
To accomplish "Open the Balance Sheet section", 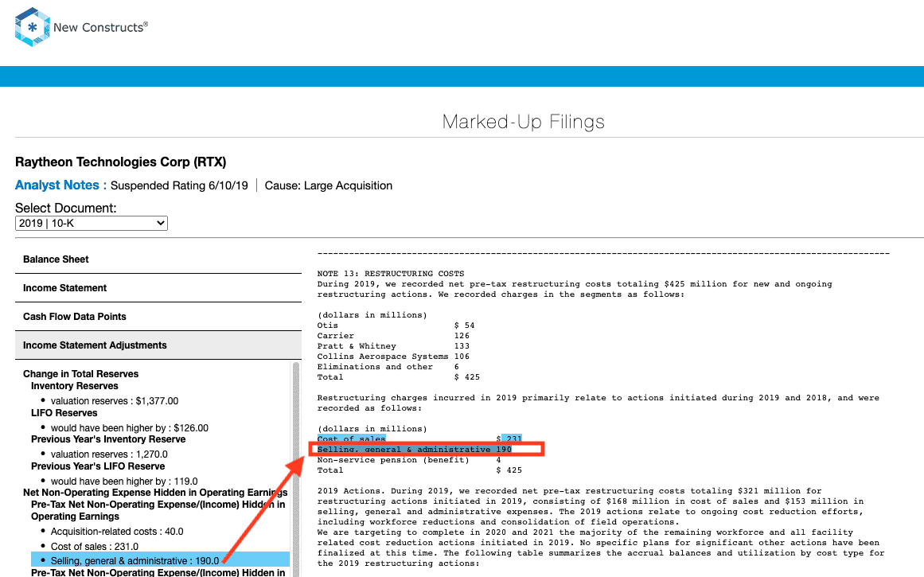I will (158, 259).
